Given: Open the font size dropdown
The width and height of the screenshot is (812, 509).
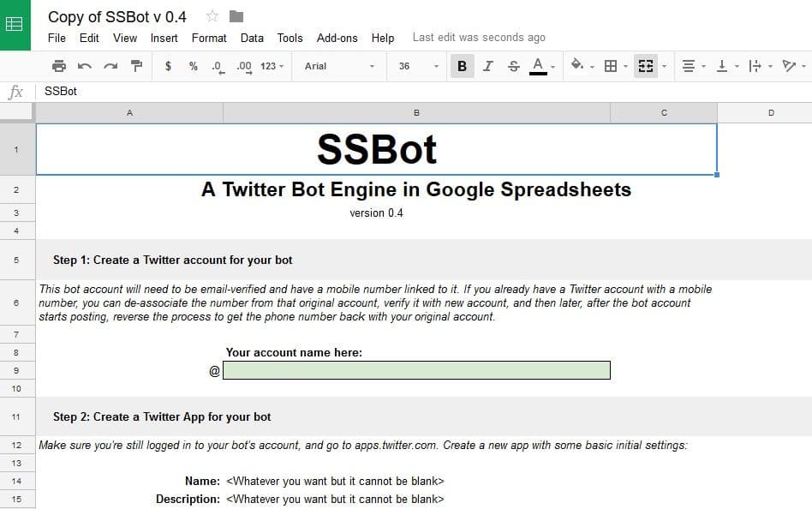Looking at the screenshot, I should click(x=419, y=66).
